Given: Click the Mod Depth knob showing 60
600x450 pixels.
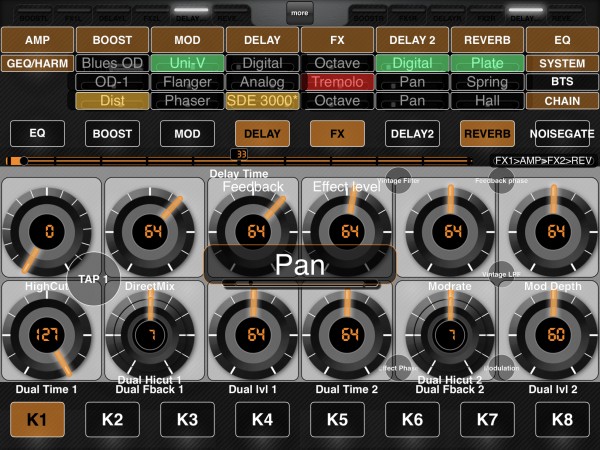Looking at the screenshot, I should pos(554,335).
